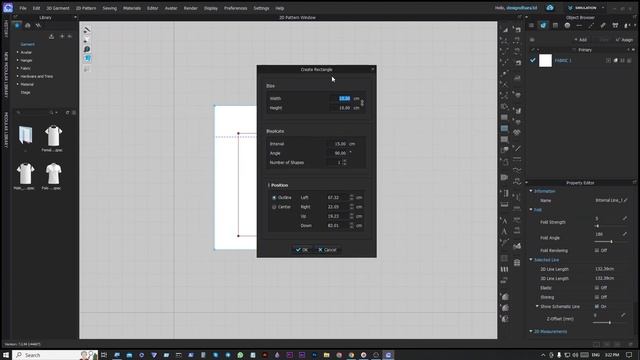Click the cloud icon next to username

point(550,8)
